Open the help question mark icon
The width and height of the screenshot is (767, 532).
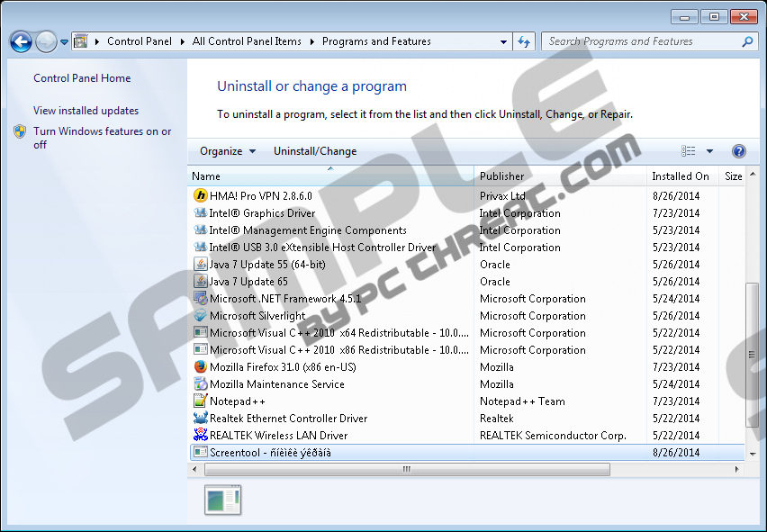pyautogui.click(x=738, y=151)
